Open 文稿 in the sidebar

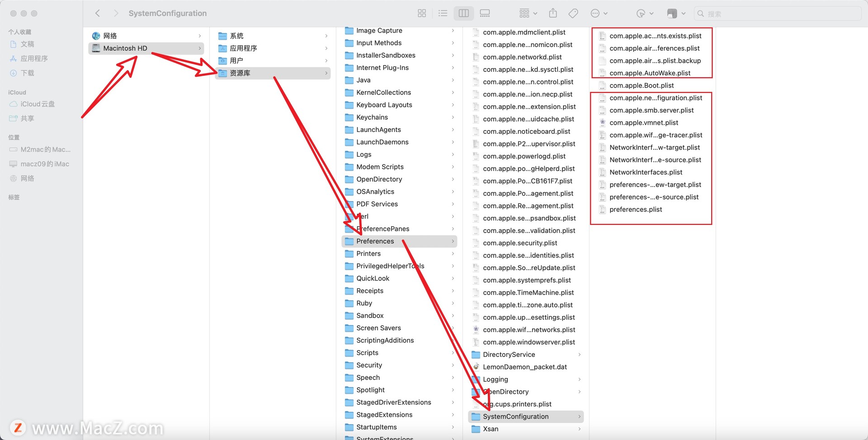tap(27, 44)
